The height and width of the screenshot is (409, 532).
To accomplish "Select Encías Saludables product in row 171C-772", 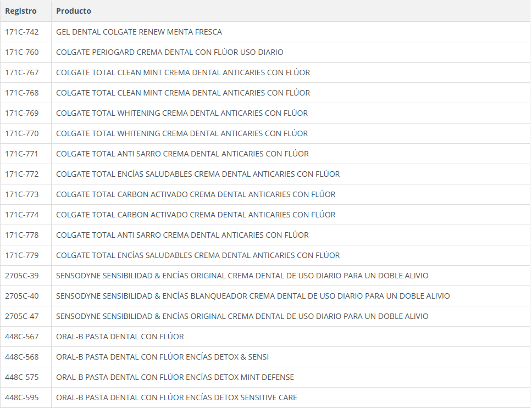I will pos(198,174).
